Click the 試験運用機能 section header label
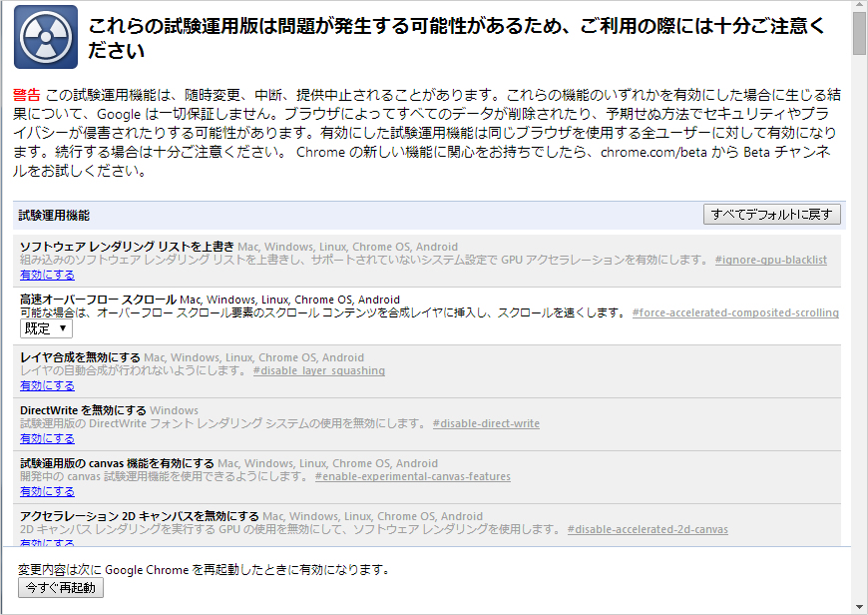Screen dimensions: 868x615 (54, 215)
